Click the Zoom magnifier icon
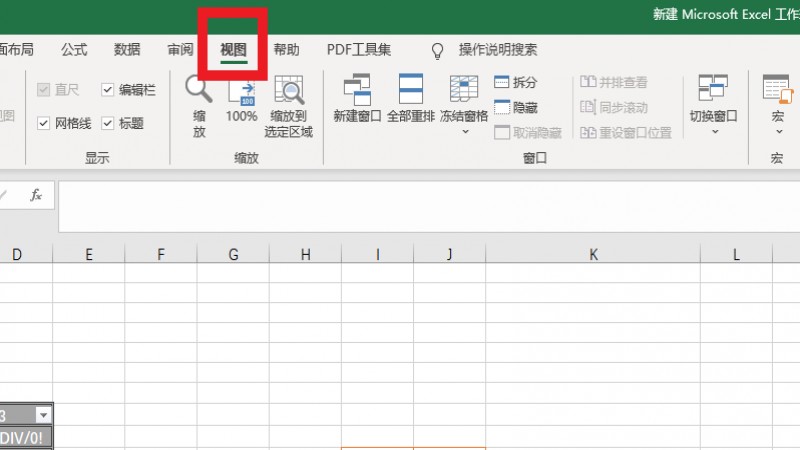This screenshot has height=450, width=800. coord(199,90)
